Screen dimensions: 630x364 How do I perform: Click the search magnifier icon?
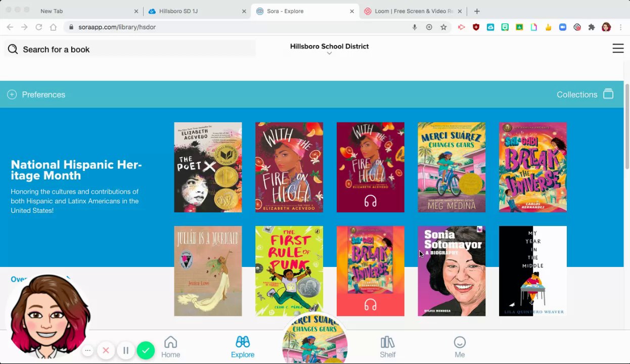coord(13,49)
